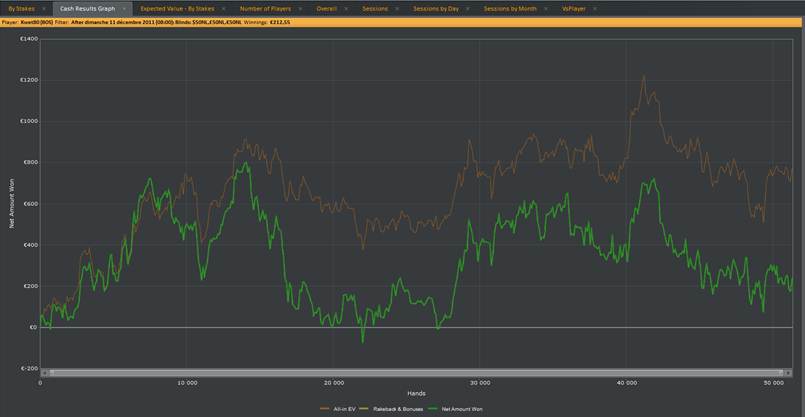Click the graph's horizontal scrollbar track
The width and height of the screenshot is (805, 417).
[x=416, y=372]
